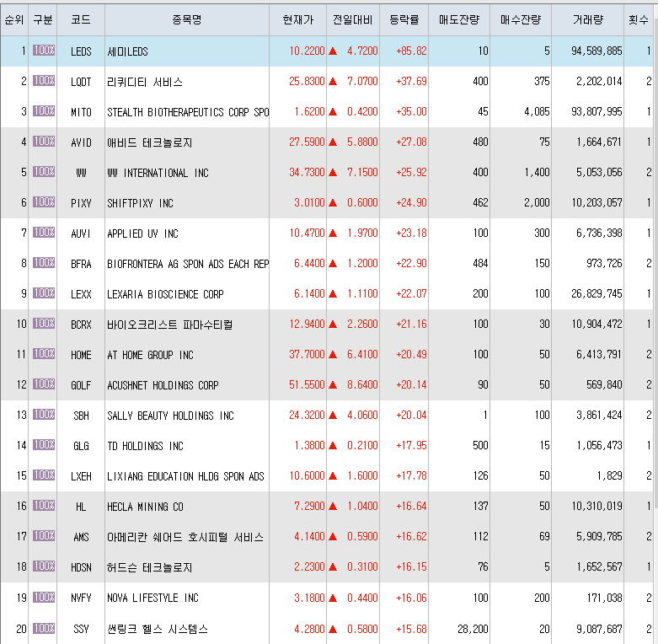Select HECLA MINING CO name
The width and height of the screenshot is (658, 644).
tap(145, 507)
